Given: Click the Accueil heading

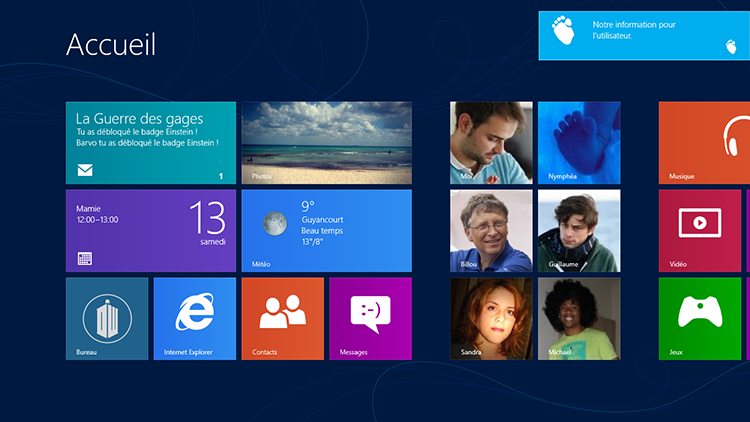Looking at the screenshot, I should [x=110, y=45].
